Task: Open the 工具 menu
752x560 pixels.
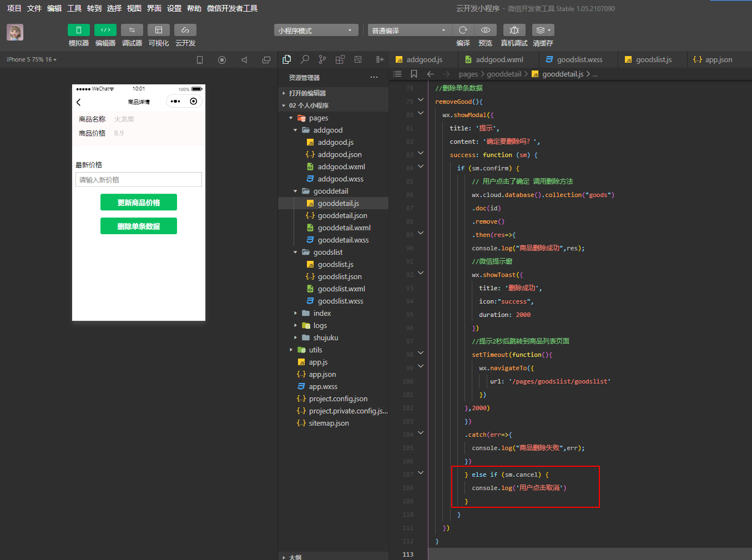Action: point(74,8)
